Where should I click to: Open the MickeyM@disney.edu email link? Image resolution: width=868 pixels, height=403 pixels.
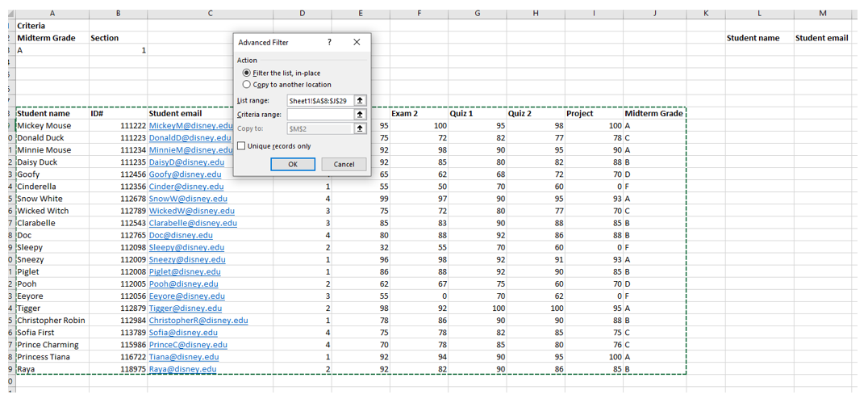click(190, 126)
